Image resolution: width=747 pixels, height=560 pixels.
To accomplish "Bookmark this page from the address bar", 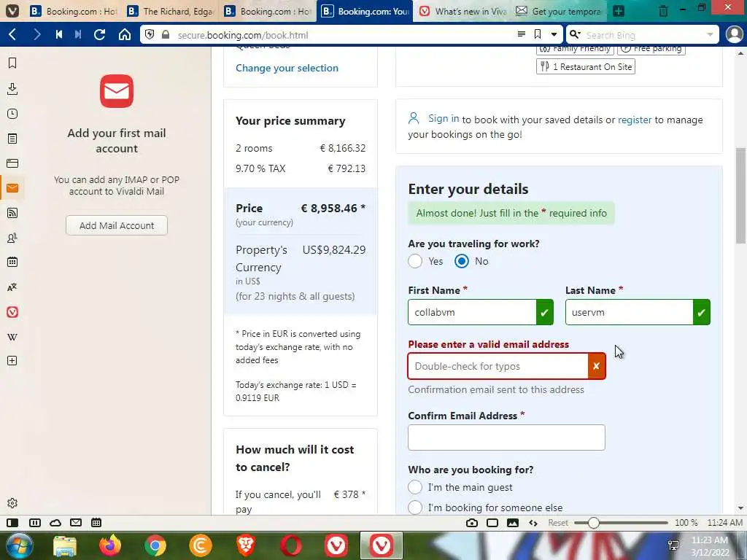I will pos(538,34).
